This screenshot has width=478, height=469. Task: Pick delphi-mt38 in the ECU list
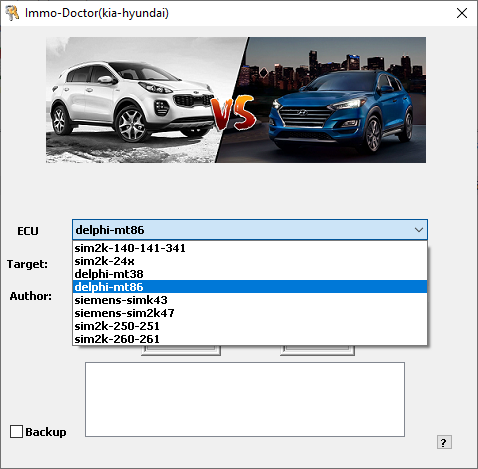250,274
